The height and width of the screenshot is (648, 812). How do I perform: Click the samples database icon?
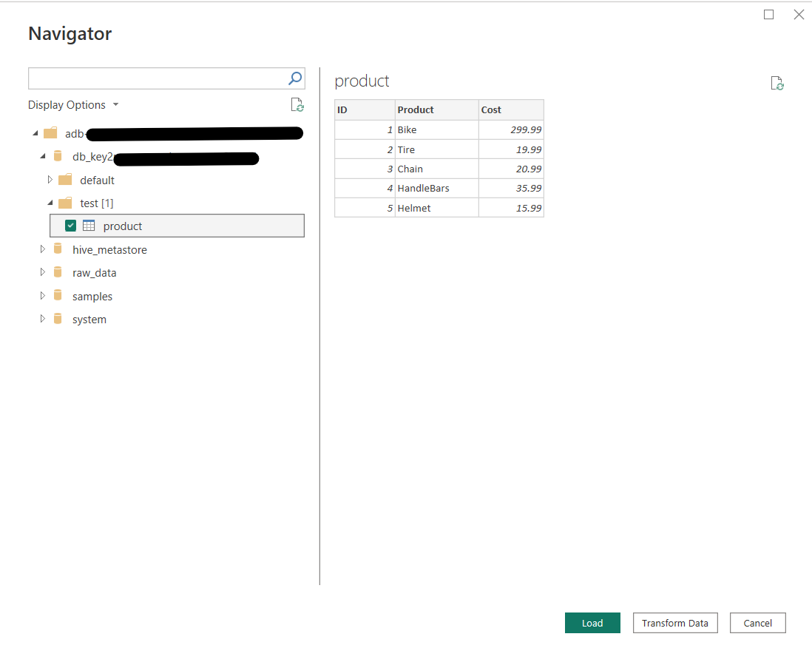tap(58, 296)
